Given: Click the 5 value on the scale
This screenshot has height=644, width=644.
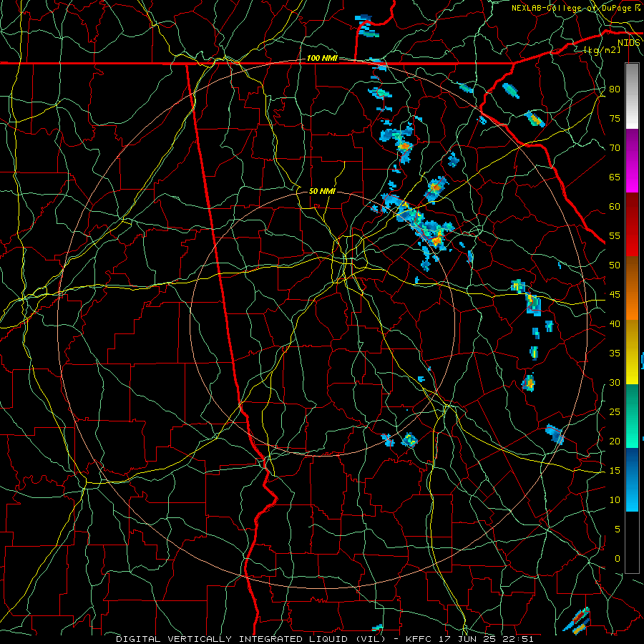Looking at the screenshot, I should click(618, 530).
